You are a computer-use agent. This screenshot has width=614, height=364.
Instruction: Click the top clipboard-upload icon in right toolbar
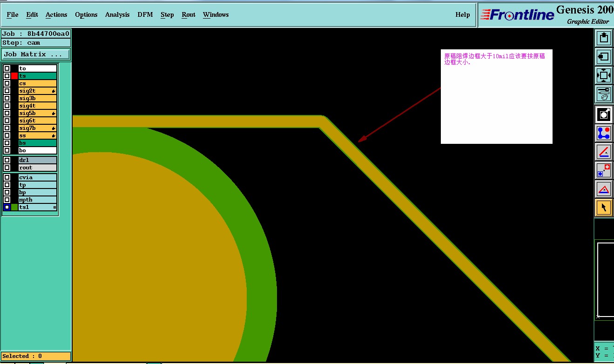[604, 38]
